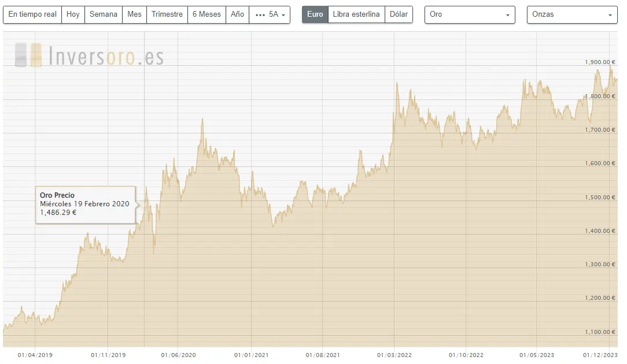Click the 01/03/2022 date axis label
Screen dimensions: 627x364
[394, 355]
